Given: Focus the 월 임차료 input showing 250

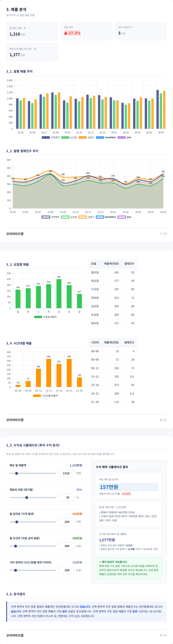Looking at the screenshot, I should (x=66, y=522).
